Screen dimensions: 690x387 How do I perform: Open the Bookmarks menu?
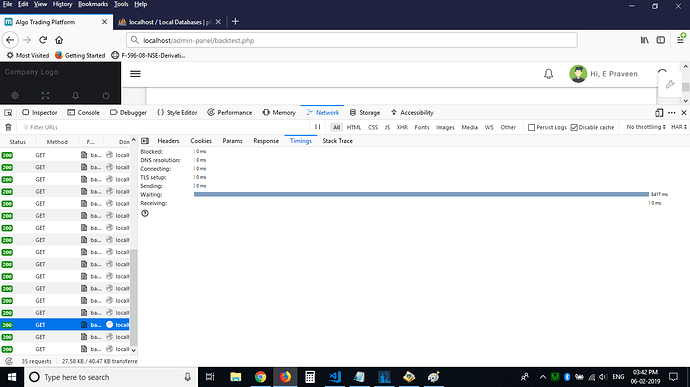click(93, 4)
